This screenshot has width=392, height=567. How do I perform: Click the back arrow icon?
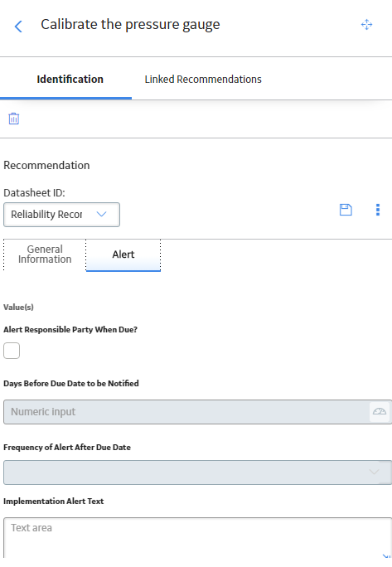coord(18,26)
